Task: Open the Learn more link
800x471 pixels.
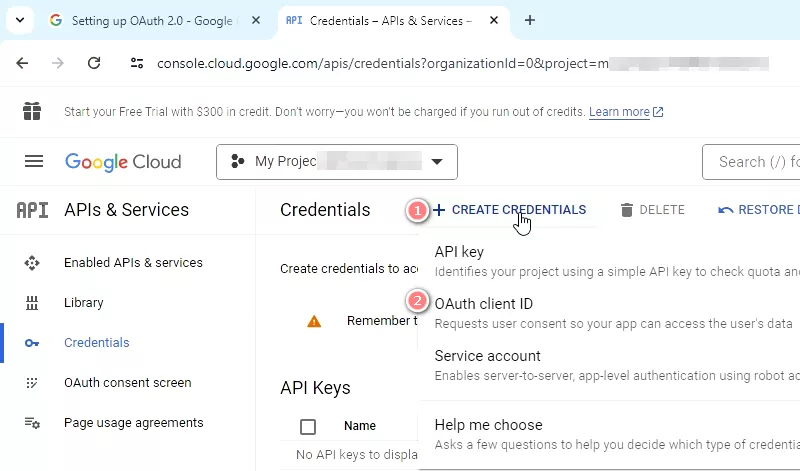Action: coord(619,112)
